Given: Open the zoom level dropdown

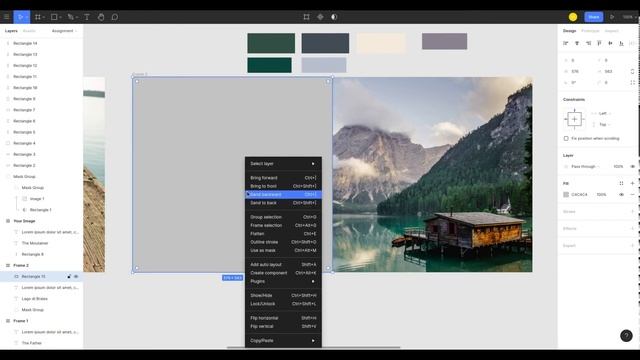Looking at the screenshot, I should click(629, 17).
